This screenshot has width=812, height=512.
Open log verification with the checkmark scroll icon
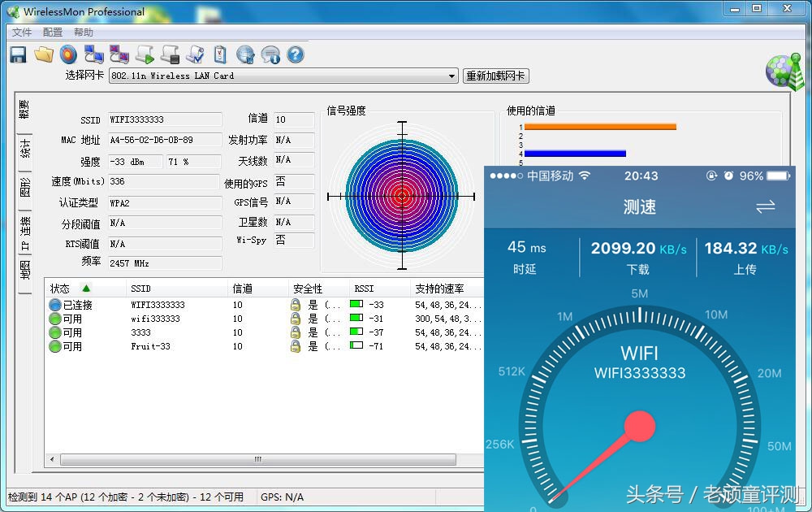click(x=195, y=54)
